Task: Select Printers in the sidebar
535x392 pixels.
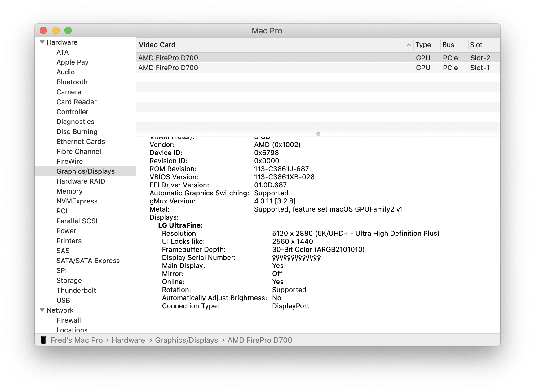Action: tap(69, 241)
